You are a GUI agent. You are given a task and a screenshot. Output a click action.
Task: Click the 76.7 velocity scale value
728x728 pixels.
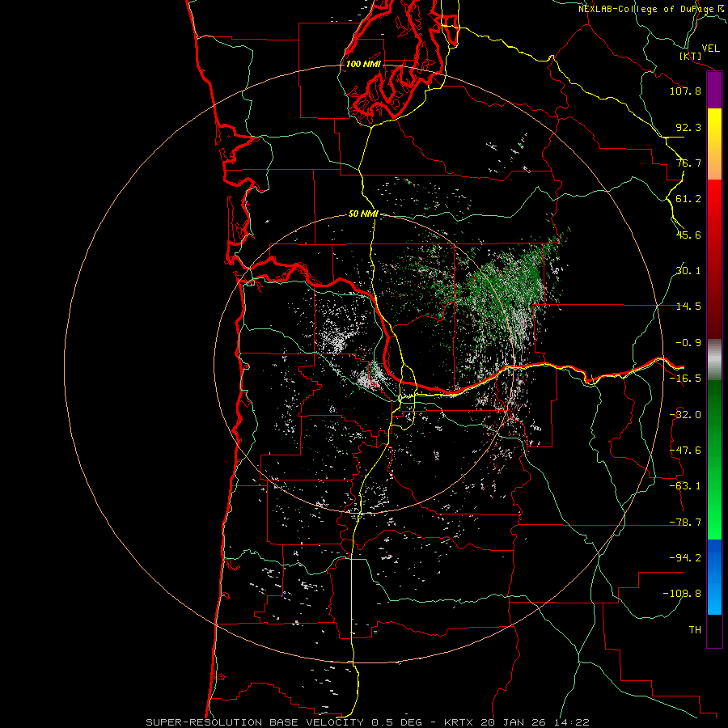[x=688, y=163]
